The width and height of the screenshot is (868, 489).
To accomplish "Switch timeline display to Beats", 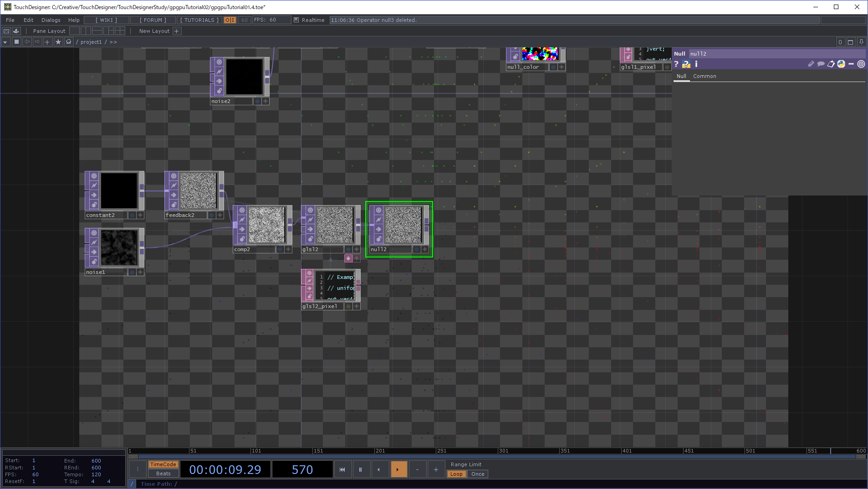I will point(163,474).
